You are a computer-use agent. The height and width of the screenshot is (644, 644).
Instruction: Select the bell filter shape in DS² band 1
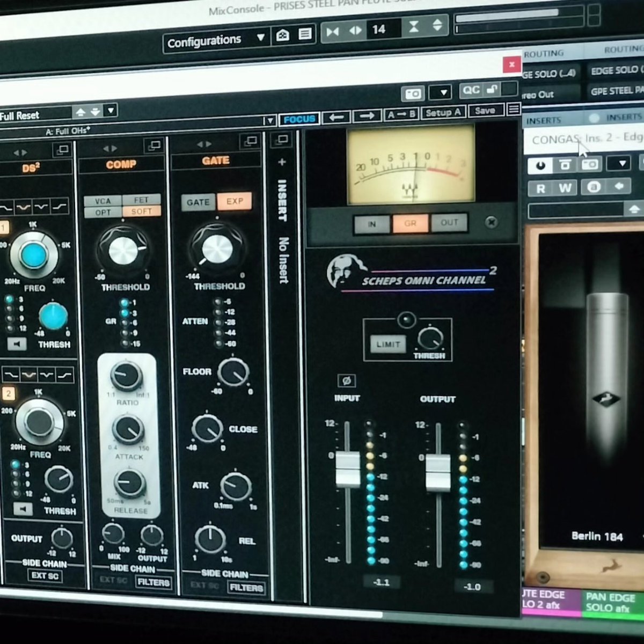23,207
